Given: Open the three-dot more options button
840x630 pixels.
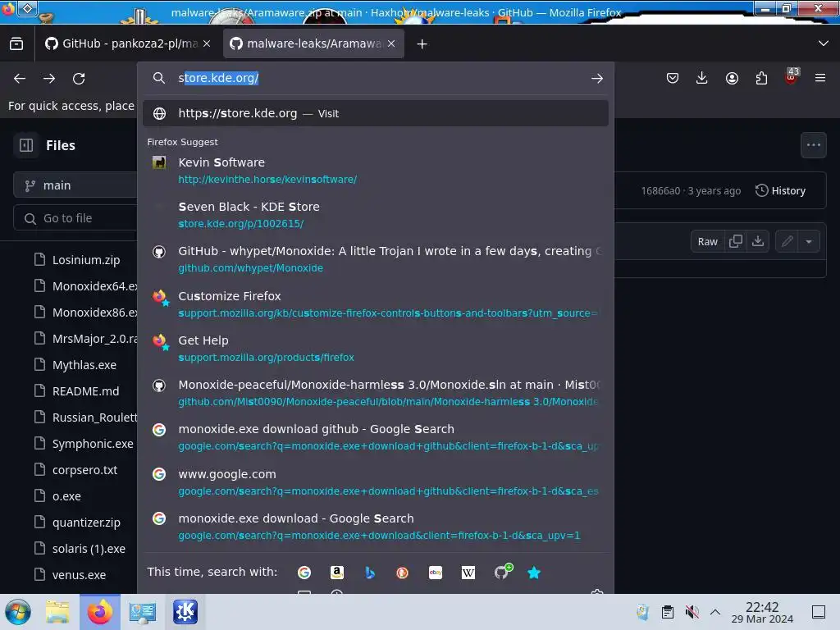Looking at the screenshot, I should tap(813, 145).
